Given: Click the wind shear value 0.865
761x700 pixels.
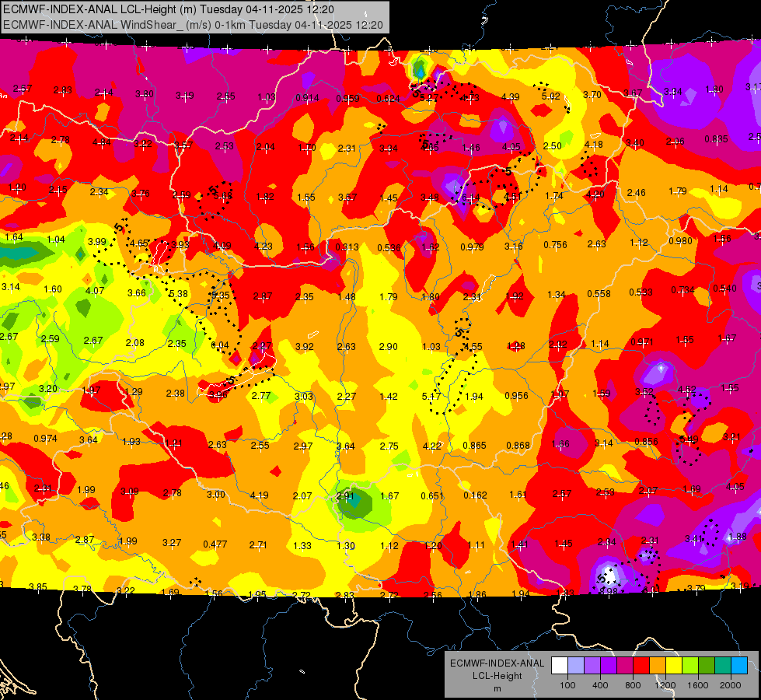Looking at the screenshot, I should [x=475, y=445].
